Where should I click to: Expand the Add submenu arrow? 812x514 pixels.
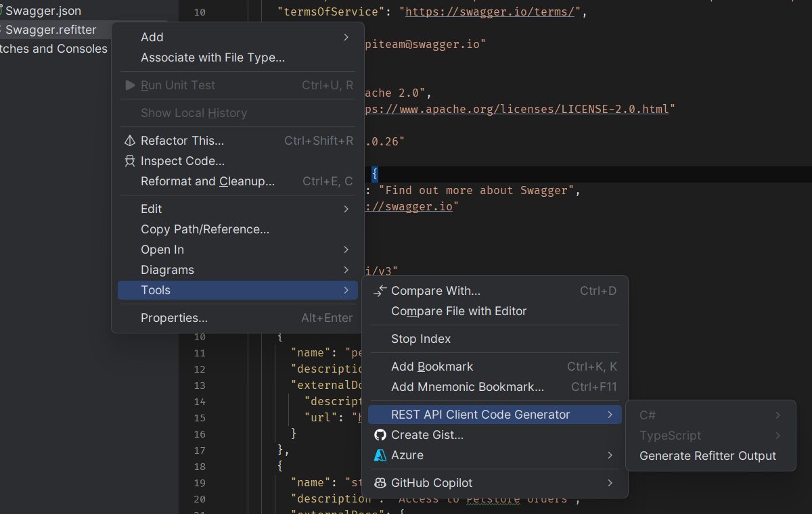346,37
